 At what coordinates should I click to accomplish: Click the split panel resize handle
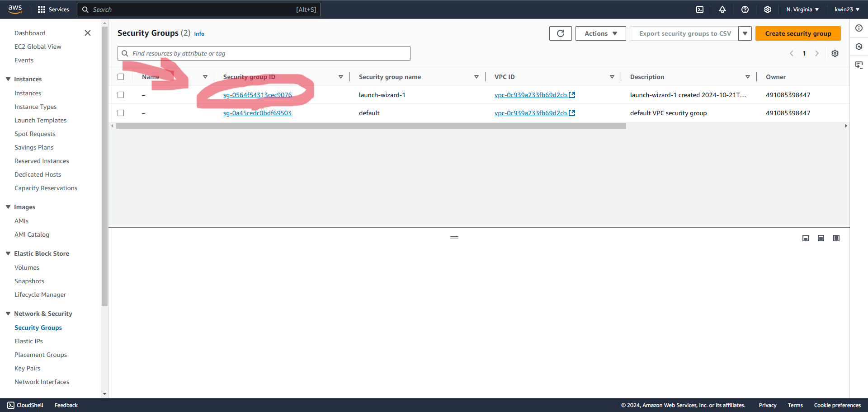point(454,237)
